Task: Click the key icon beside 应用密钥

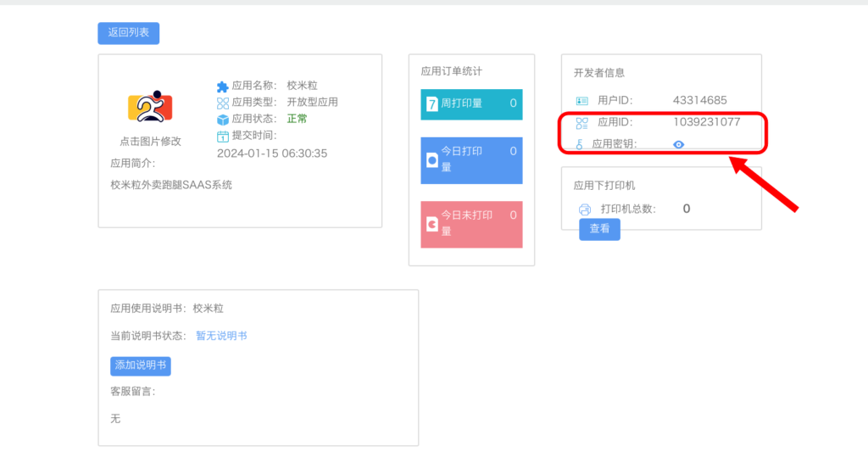Action: 579,144
